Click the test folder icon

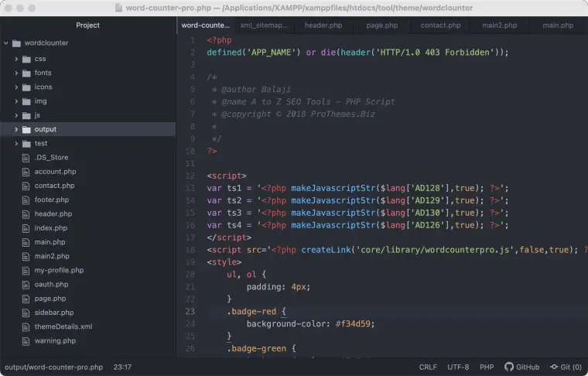[x=26, y=144]
